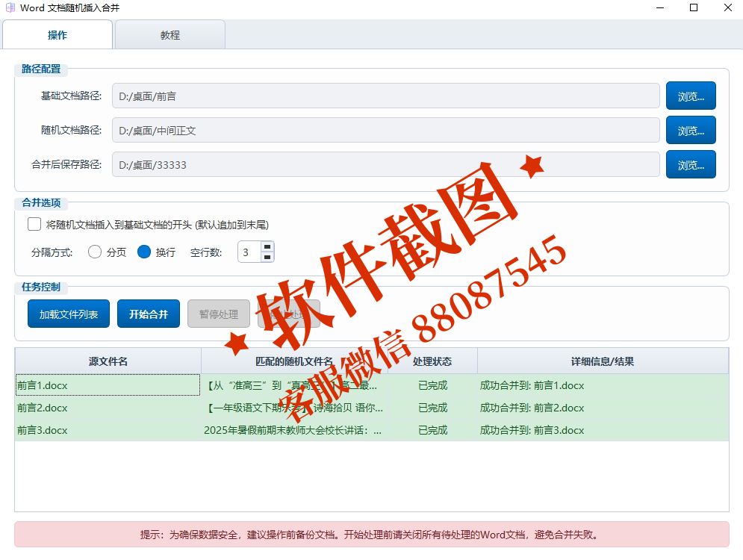743x560 pixels.
Task: Click the 空行数 number box
Action: tap(249, 252)
